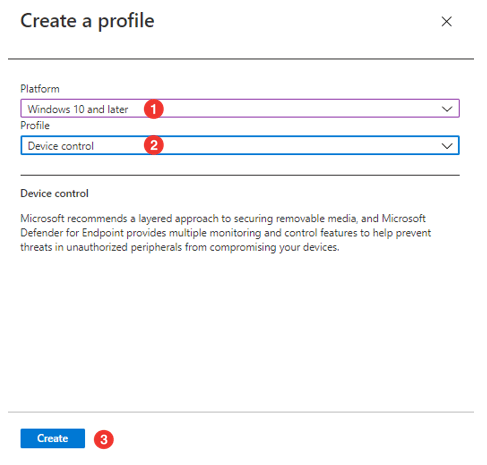Click the chevron arrow of the Platform dropdown
This screenshot has width=487, height=465.
[x=447, y=109]
